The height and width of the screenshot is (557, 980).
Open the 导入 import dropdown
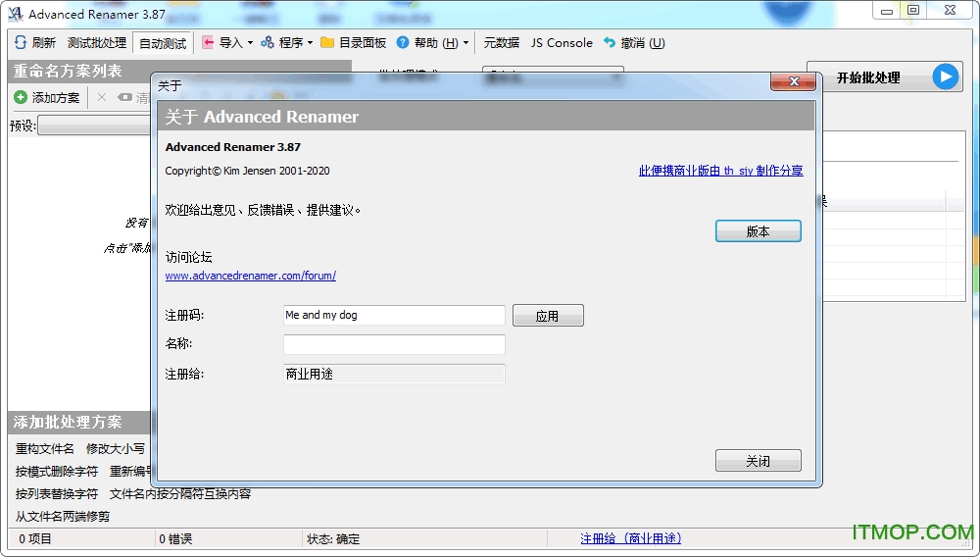coord(227,42)
